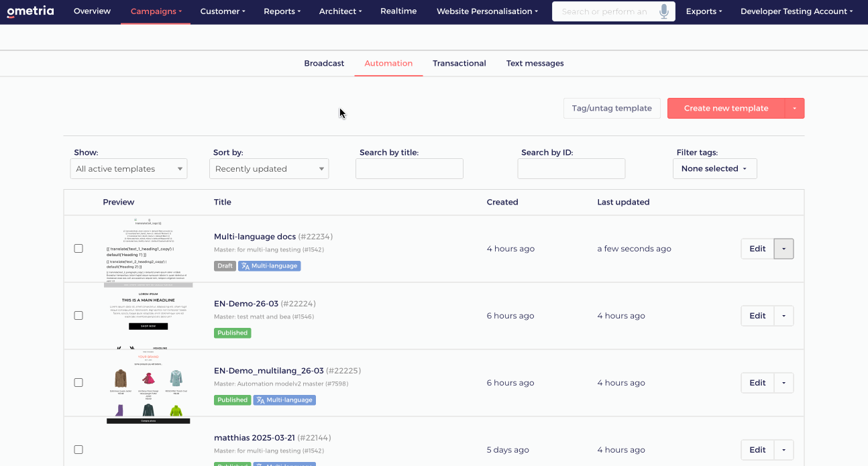Image resolution: width=868 pixels, height=466 pixels.
Task: Switch to the Broadcast tab
Action: coord(324,63)
